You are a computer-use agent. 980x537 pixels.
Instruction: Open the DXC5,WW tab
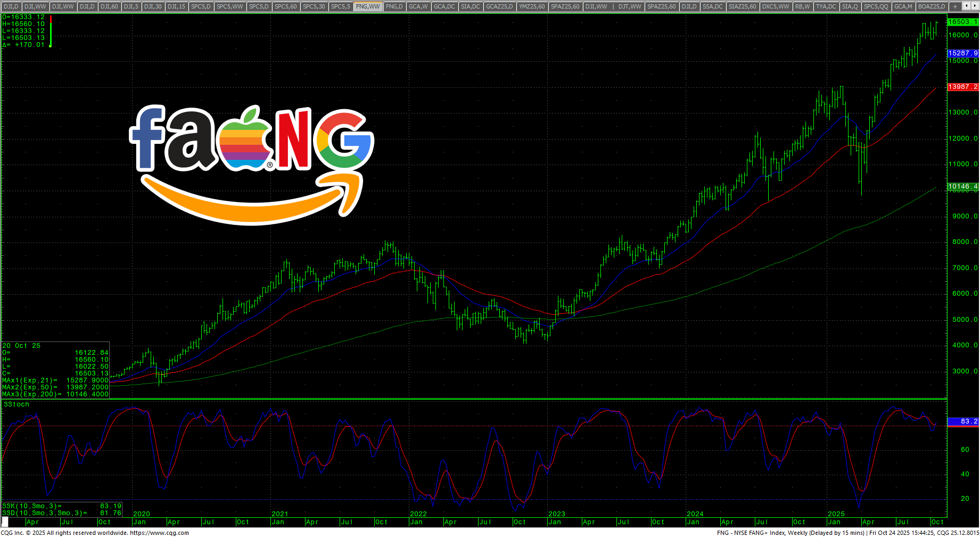pos(775,6)
